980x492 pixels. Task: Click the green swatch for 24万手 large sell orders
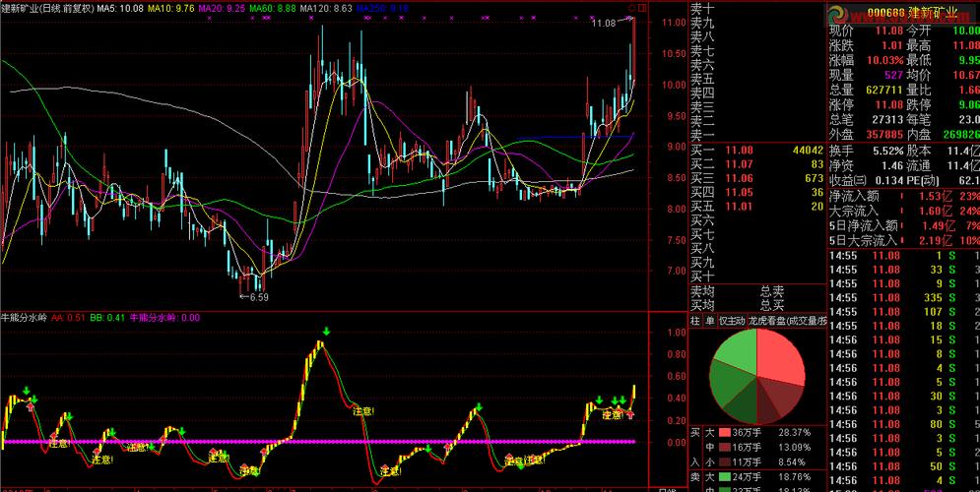[724, 476]
